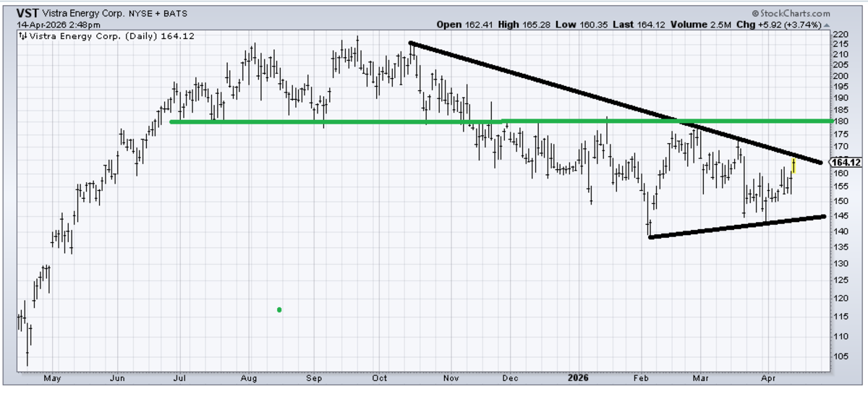
Task: Click the small green dot below August
Action: (279, 310)
